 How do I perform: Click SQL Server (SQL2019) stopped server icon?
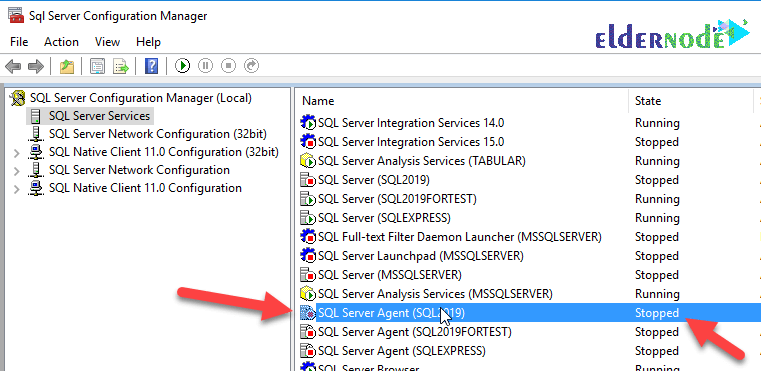tap(308, 180)
